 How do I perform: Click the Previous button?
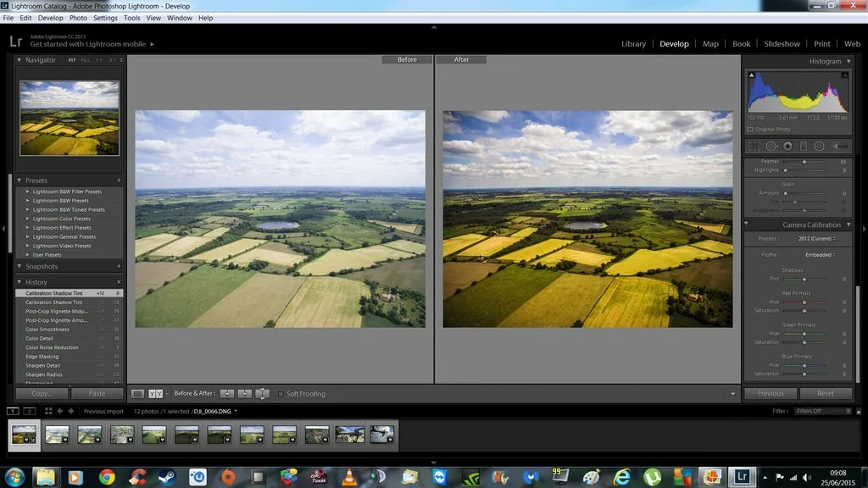click(770, 393)
